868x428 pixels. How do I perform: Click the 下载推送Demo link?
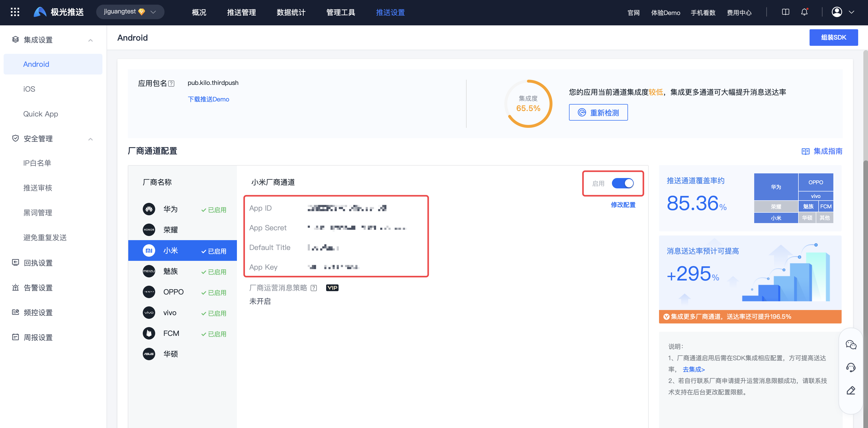click(x=208, y=99)
